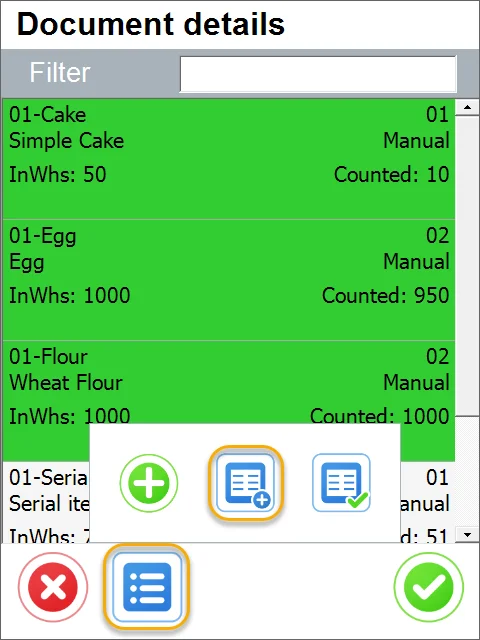Click the InWhs: 50 text
Screen dimensions: 480x640
58,174
